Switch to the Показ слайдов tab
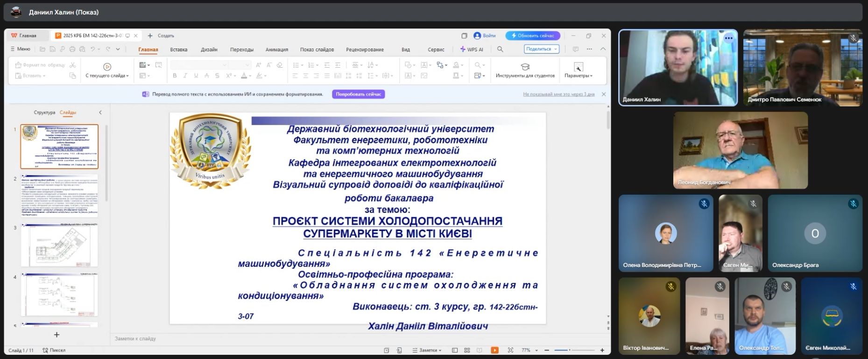The height and width of the screenshot is (359, 868). 317,49
